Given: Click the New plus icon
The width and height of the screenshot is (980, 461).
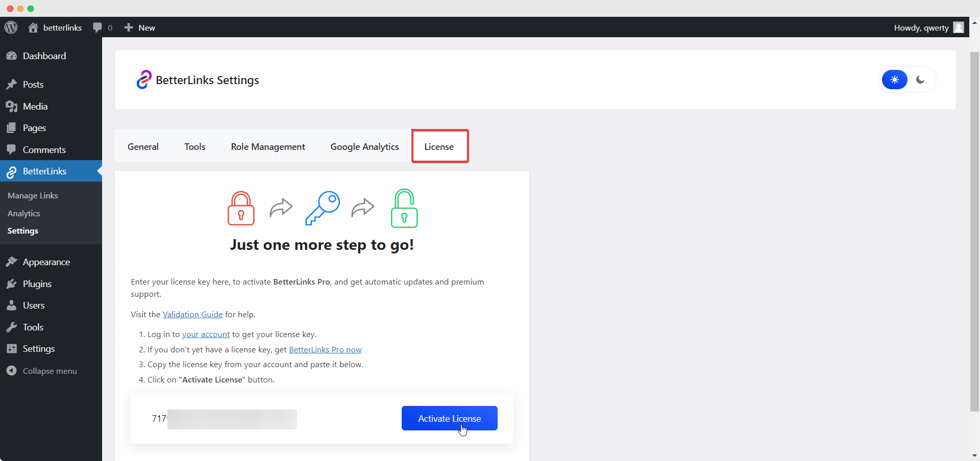Looking at the screenshot, I should [129, 28].
